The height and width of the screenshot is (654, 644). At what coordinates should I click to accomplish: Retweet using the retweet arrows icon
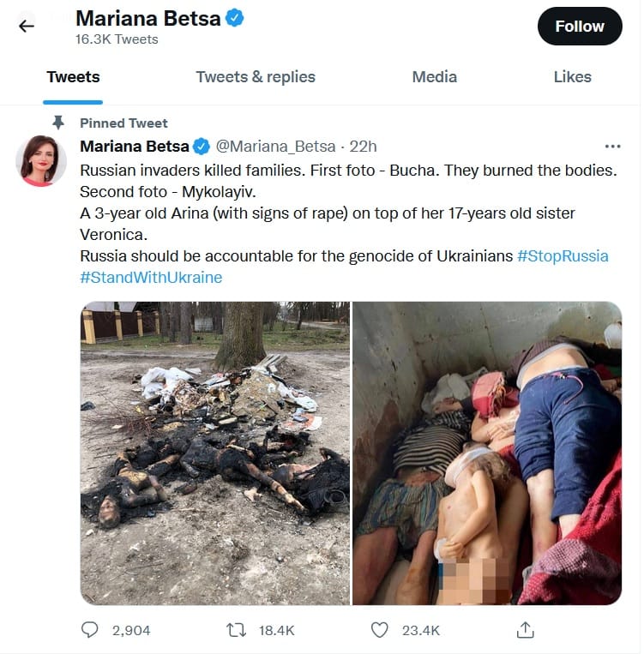point(235,630)
